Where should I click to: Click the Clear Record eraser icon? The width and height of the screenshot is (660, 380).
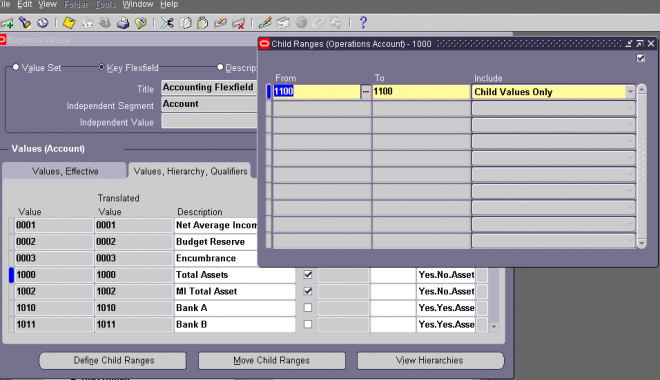point(221,23)
